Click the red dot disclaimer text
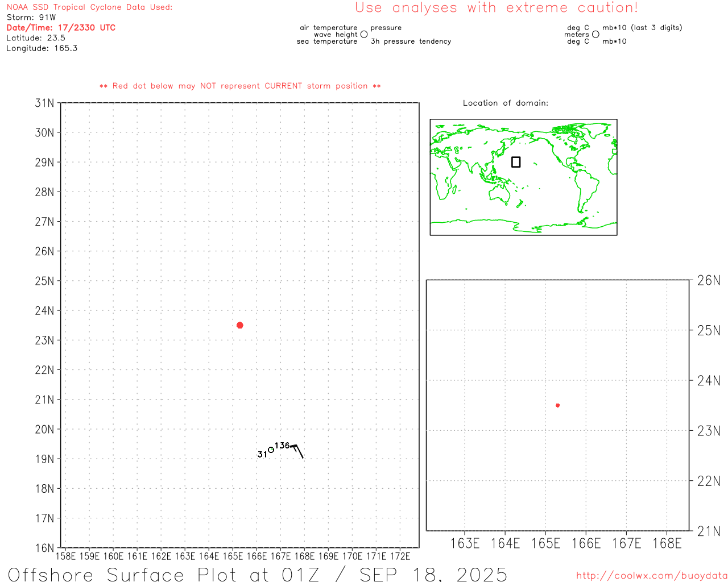Image resolution: width=728 pixels, height=582 pixels. [240, 86]
